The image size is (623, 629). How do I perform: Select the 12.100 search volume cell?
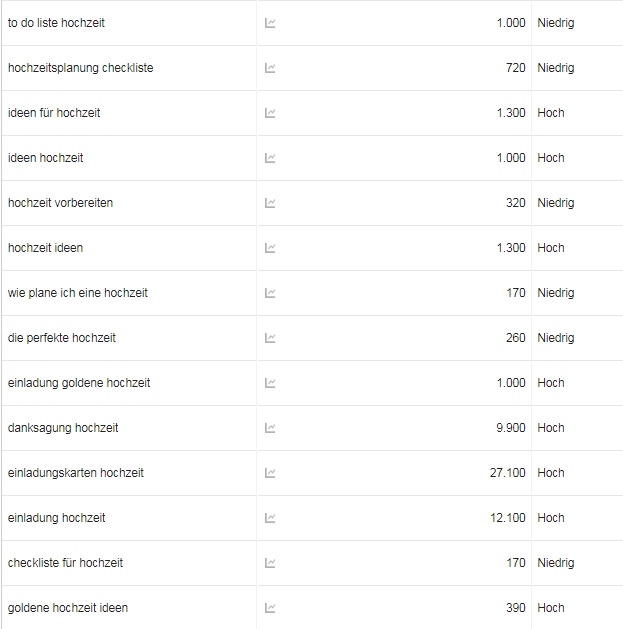point(507,517)
